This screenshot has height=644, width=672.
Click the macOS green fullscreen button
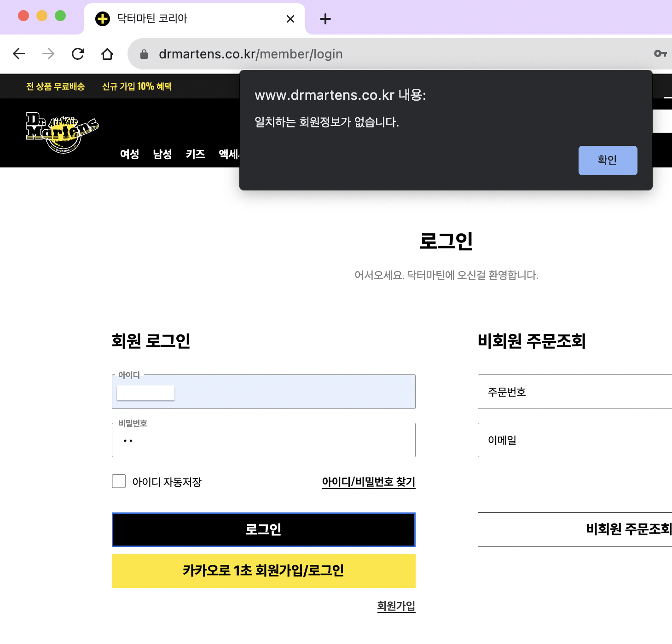(x=60, y=16)
